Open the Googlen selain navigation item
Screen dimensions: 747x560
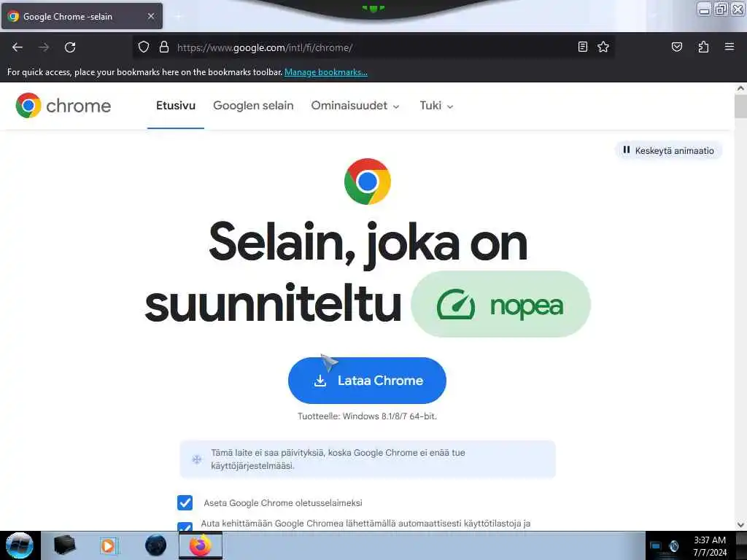[253, 105]
